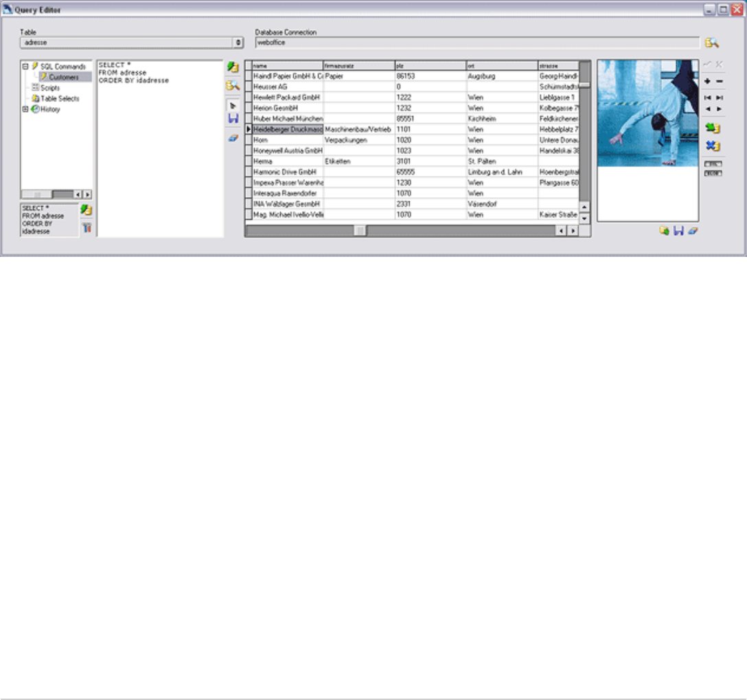Click the Verpackungen cell in the Horn row

359,140
